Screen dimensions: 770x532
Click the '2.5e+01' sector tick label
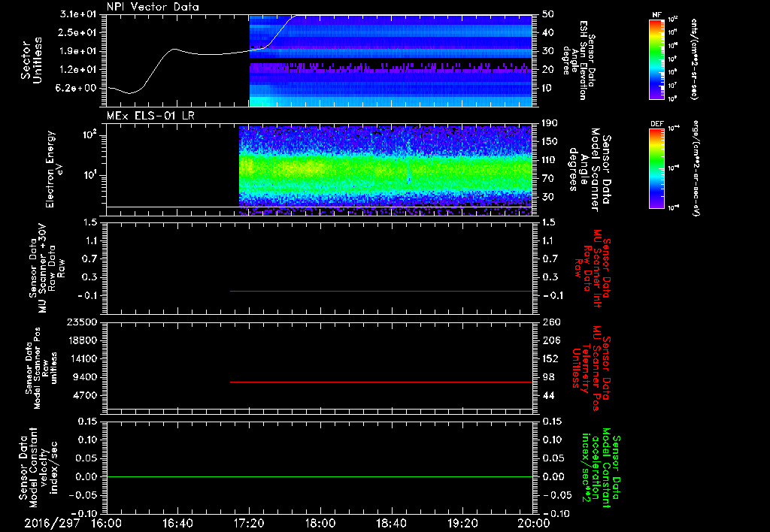[78, 32]
